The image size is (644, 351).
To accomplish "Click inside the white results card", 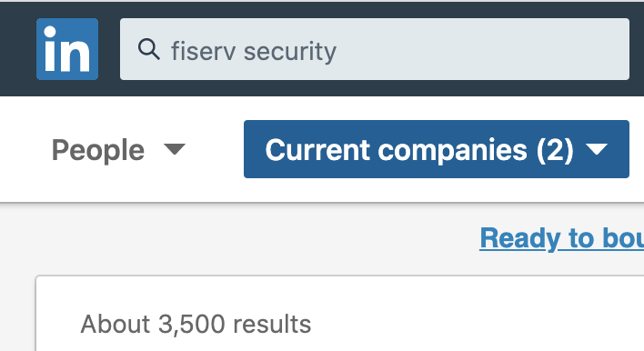I will pyautogui.click(x=452, y=320).
